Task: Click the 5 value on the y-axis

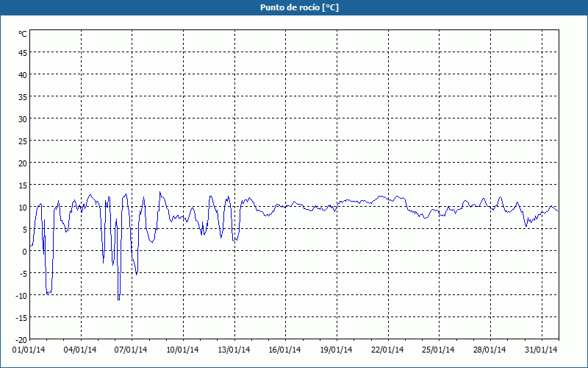Action: 25,230
